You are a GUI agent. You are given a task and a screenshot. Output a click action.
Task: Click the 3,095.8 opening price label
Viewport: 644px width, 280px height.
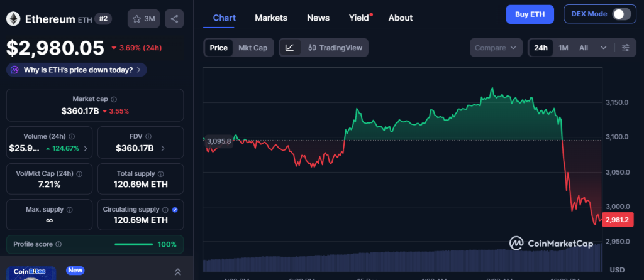[219, 141]
